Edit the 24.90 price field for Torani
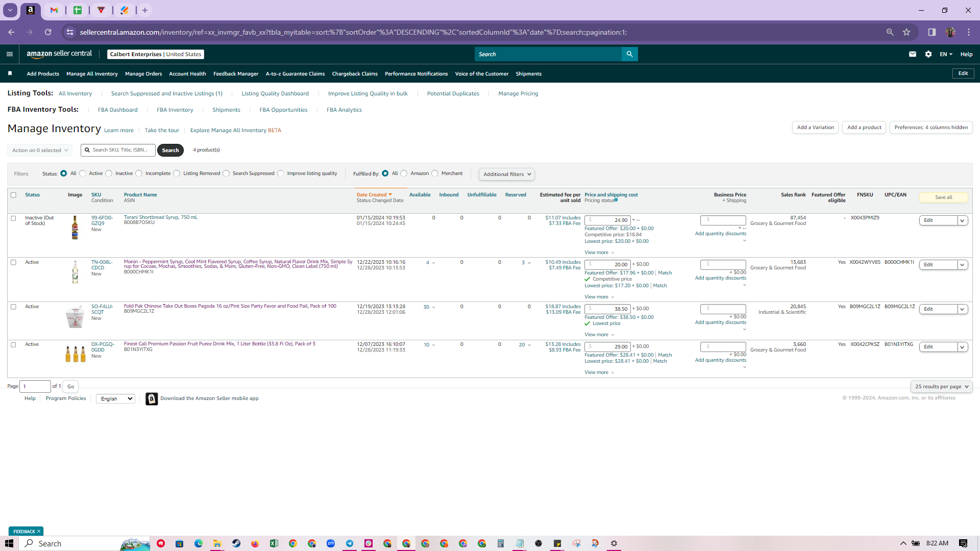 tap(607, 220)
